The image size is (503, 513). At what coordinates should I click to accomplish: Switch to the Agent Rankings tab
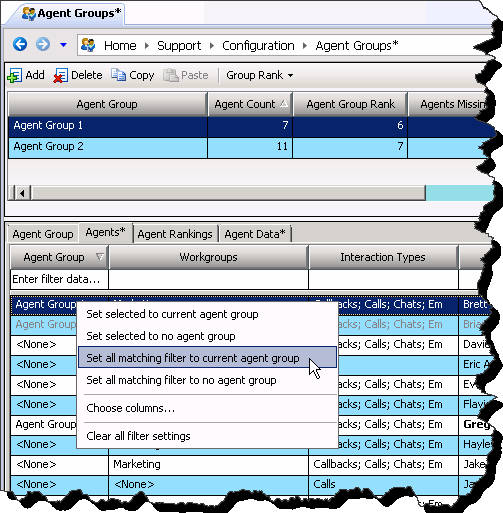[x=175, y=234]
